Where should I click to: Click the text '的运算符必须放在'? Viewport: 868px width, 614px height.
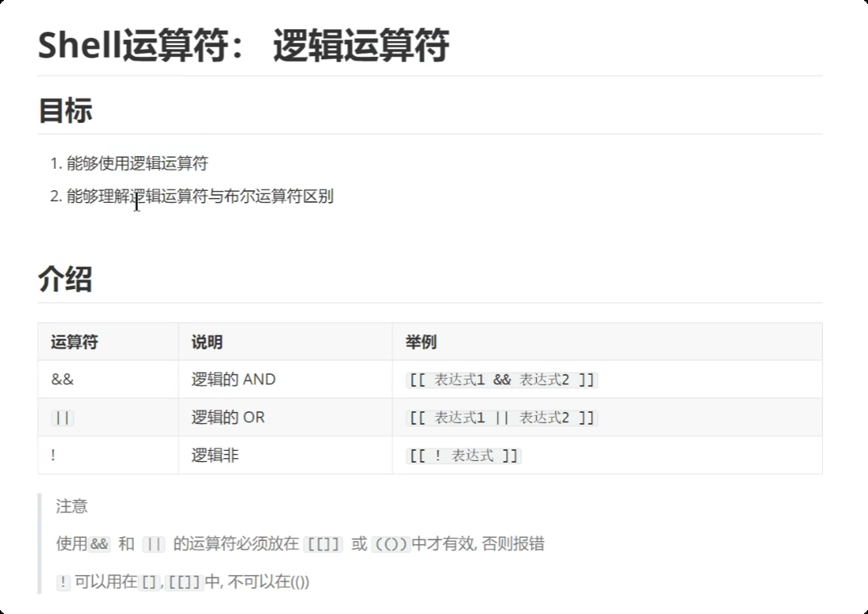click(236, 543)
